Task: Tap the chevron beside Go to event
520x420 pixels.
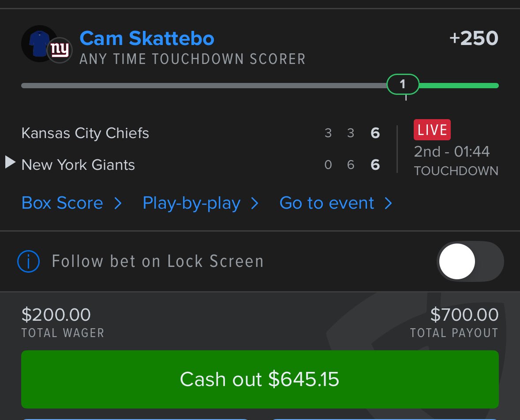Action: [x=388, y=203]
